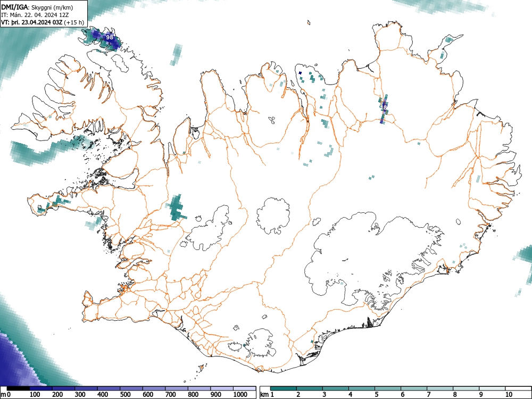Click the 'DMI/IGA: Skyggni (m/km)' title text
Viewport: 532px width, 399px height.
[37, 7]
